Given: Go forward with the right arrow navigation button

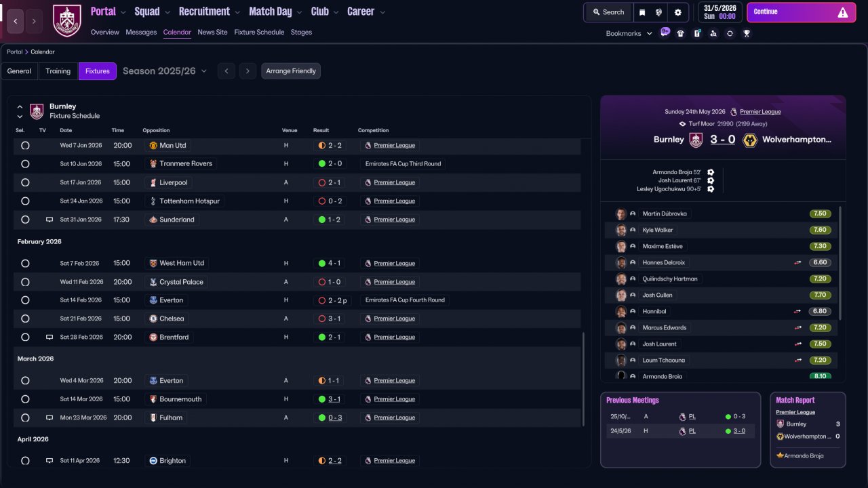Looking at the screenshot, I should click(35, 21).
